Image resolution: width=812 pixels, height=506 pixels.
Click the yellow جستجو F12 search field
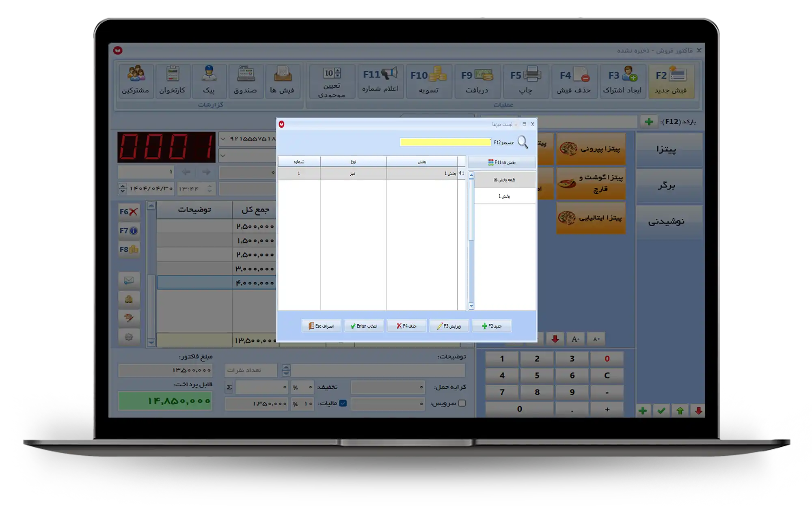pyautogui.click(x=445, y=142)
